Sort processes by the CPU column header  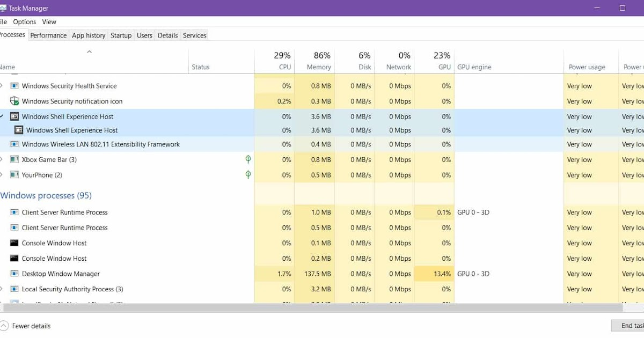[x=274, y=61]
